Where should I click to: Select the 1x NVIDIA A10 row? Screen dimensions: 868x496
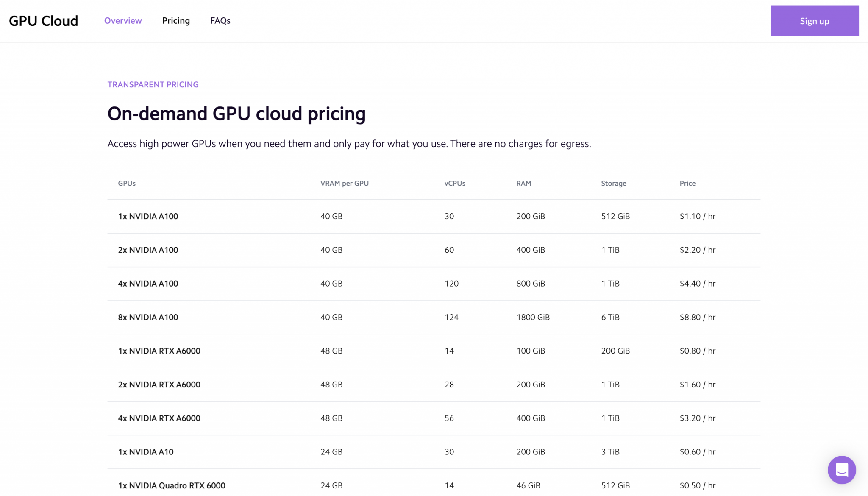(x=145, y=452)
